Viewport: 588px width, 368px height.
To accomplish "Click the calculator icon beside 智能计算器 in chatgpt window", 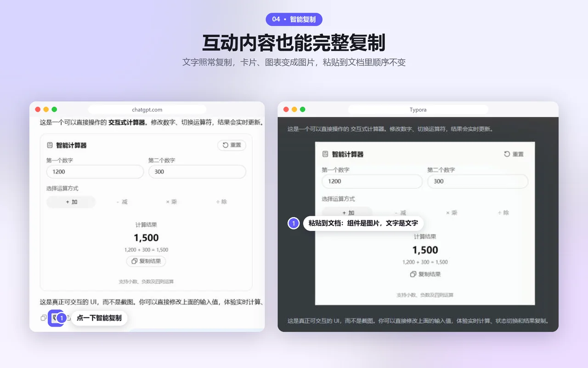I will (50, 145).
